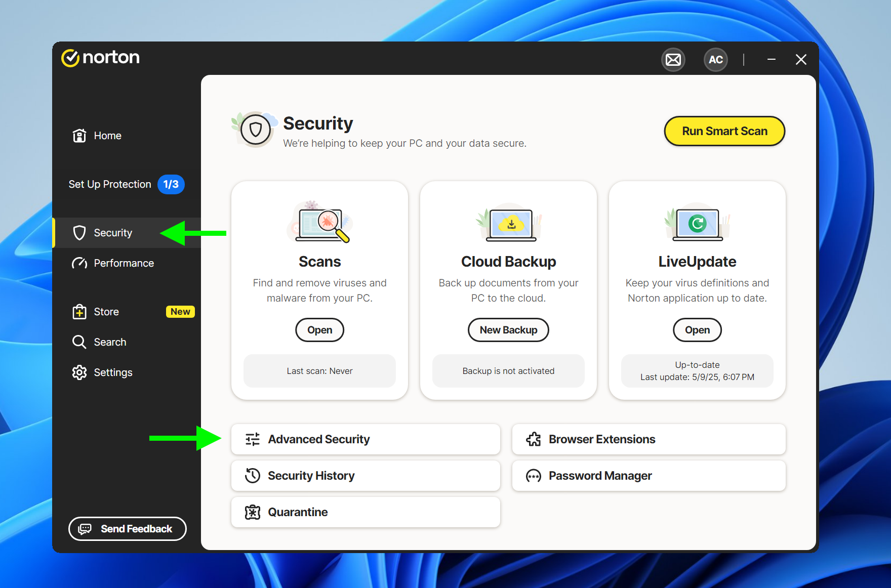This screenshot has width=891, height=588.
Task: Click the Search magnifier icon
Action: [79, 342]
